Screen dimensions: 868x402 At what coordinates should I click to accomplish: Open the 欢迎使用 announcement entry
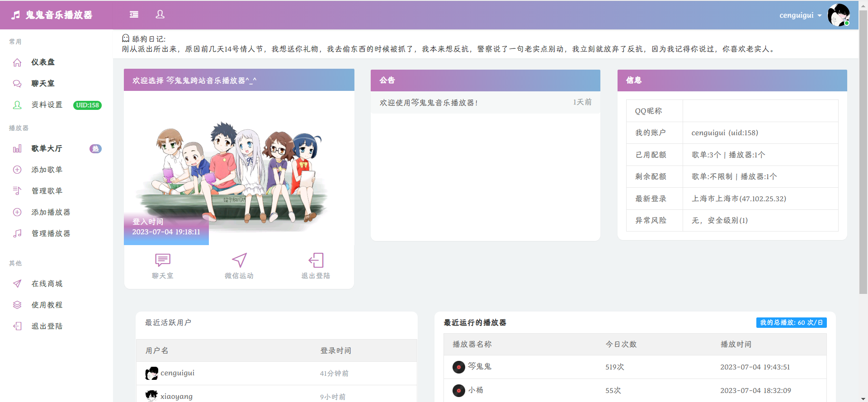[x=429, y=103]
